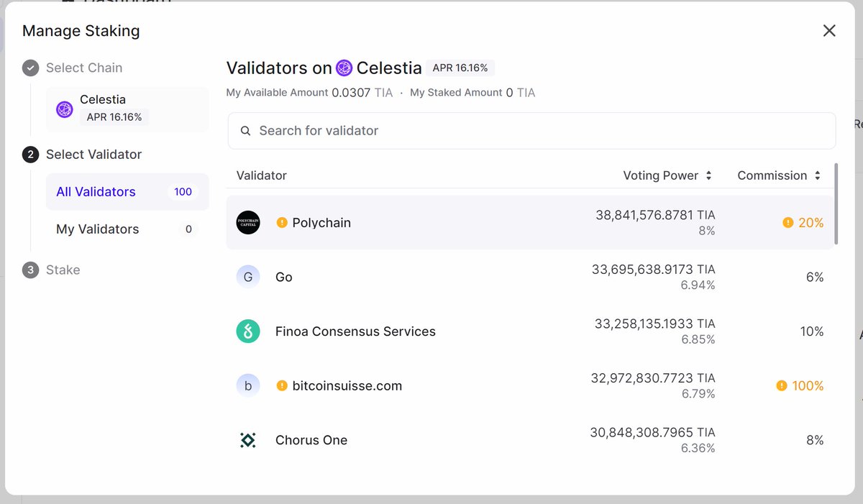Click the Go validator avatar

click(x=248, y=277)
